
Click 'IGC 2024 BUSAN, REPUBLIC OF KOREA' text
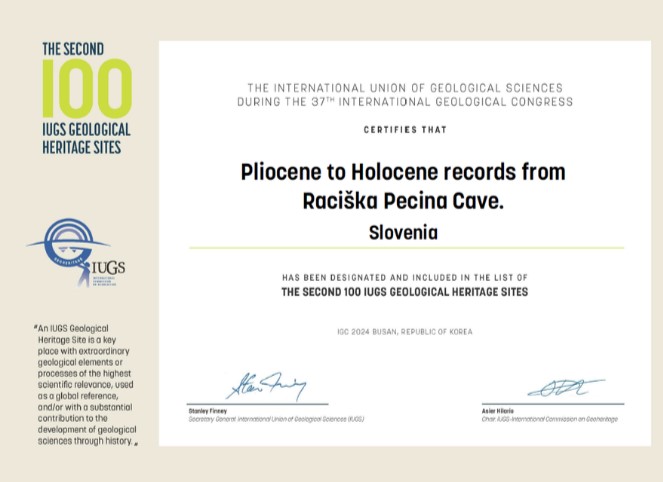click(x=405, y=332)
